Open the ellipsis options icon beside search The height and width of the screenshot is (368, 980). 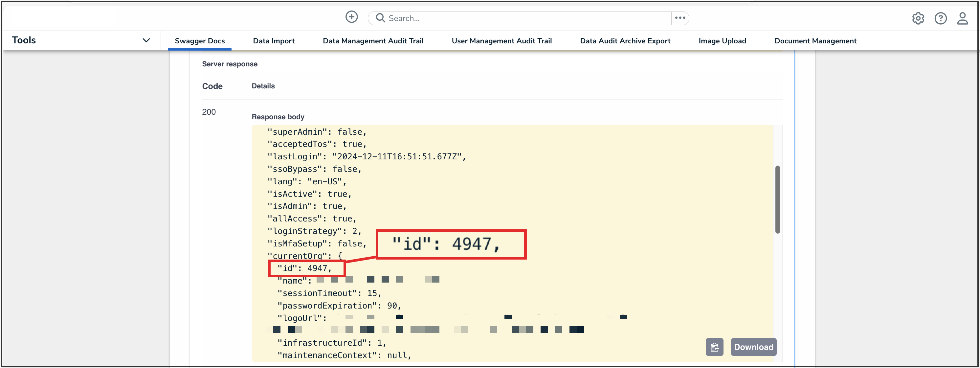[680, 17]
